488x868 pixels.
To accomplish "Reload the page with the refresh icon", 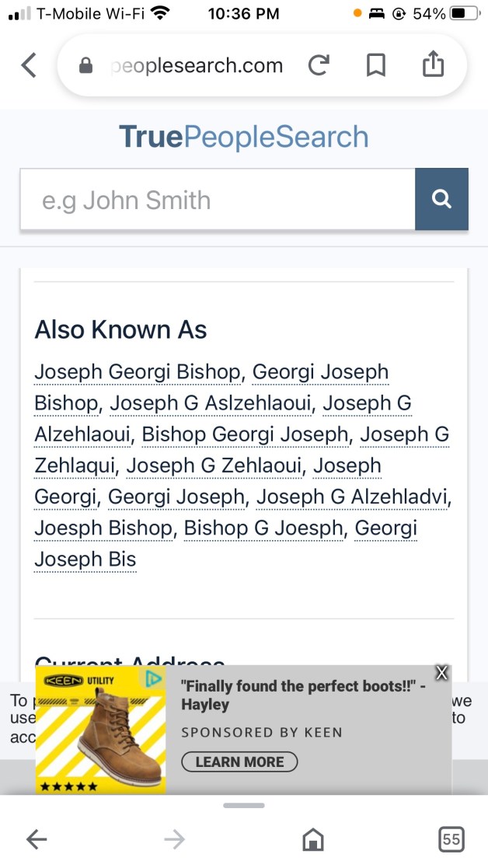I will point(318,65).
